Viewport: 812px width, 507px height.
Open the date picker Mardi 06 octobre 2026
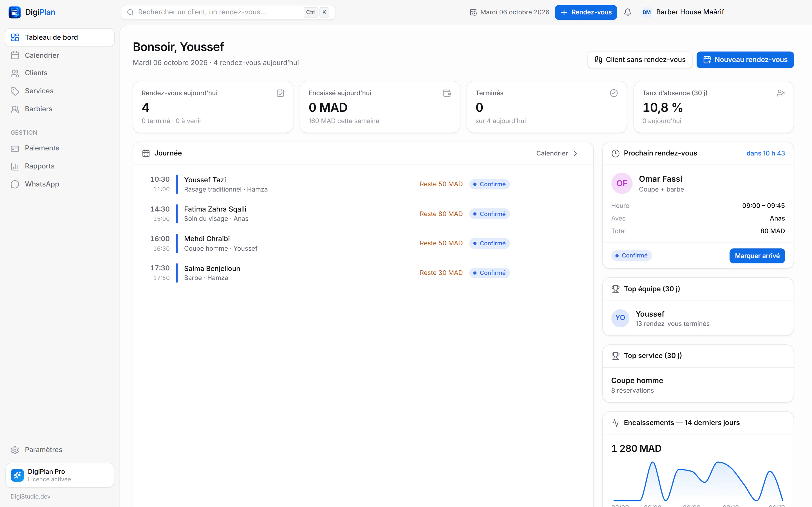[x=509, y=12]
